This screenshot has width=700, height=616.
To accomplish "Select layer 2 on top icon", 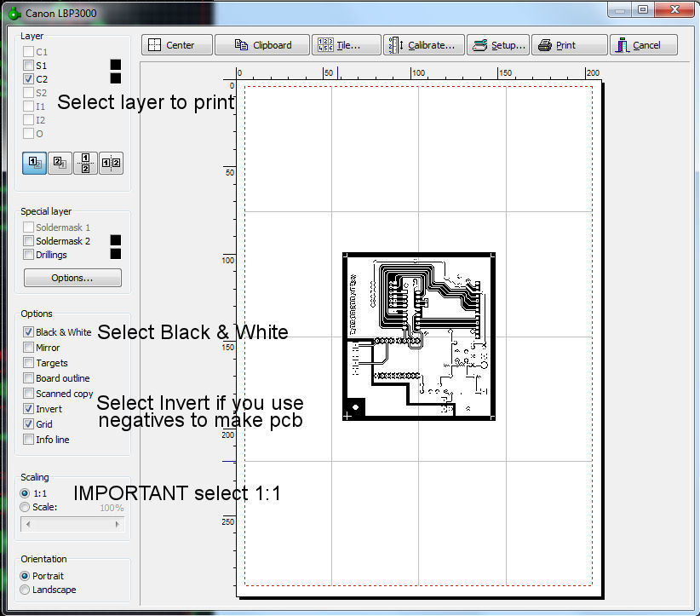I will [60, 163].
